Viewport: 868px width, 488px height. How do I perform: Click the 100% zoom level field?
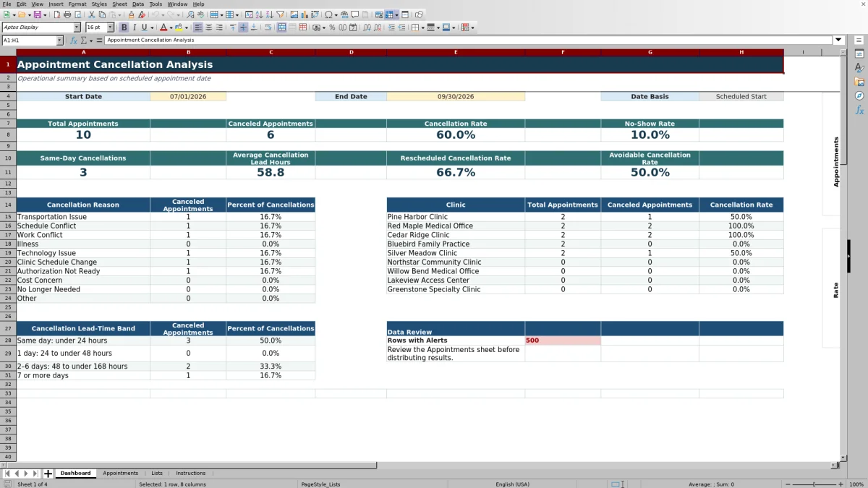click(856, 484)
